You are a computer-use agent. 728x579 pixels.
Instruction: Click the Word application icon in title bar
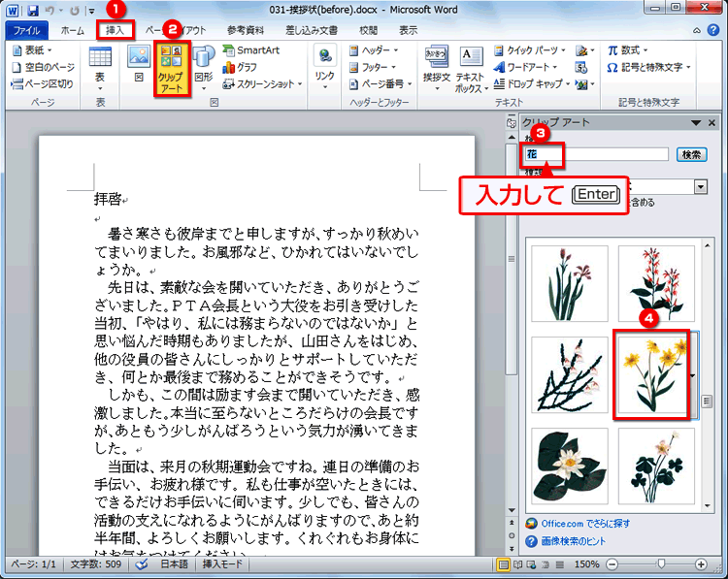click(13, 10)
